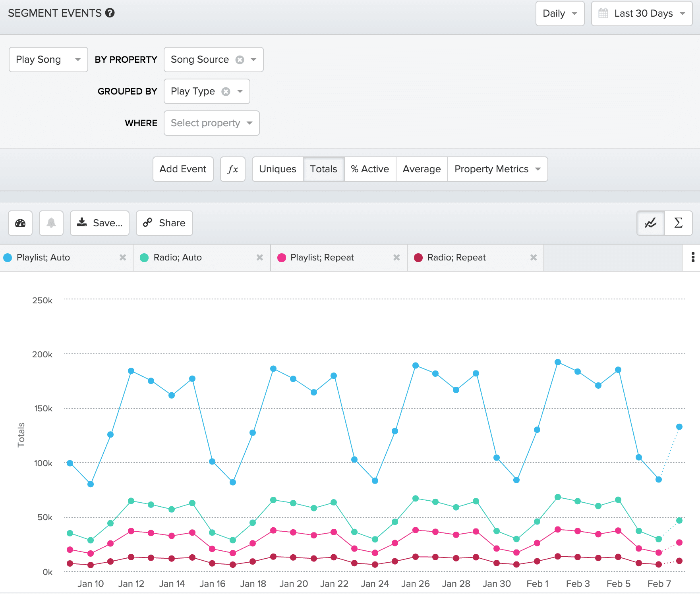
Task: Select the Uniques metric tab
Action: click(277, 169)
